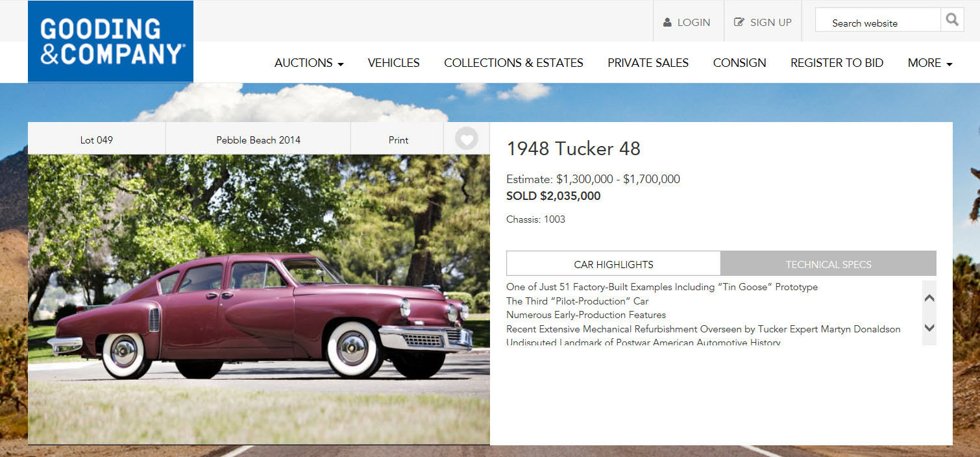Switch to the TECHNICAL SPECS tab

(x=828, y=264)
